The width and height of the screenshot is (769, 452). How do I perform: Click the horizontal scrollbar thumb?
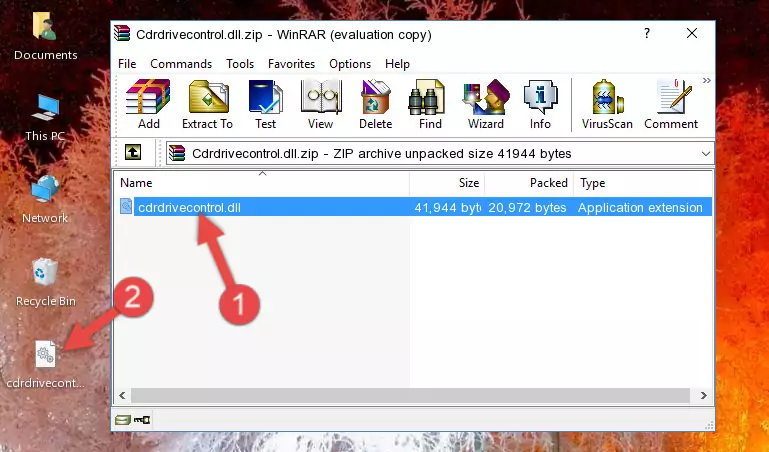pyautogui.click(x=410, y=395)
